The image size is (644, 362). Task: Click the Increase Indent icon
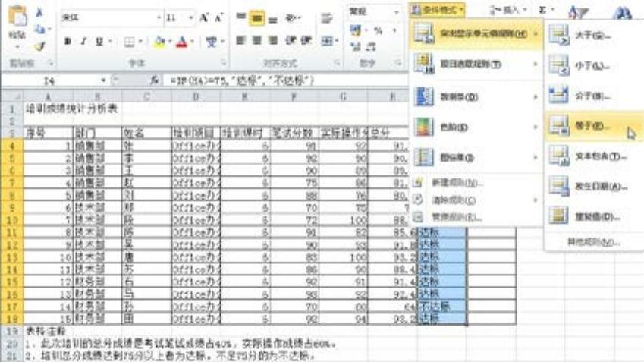[x=306, y=40]
